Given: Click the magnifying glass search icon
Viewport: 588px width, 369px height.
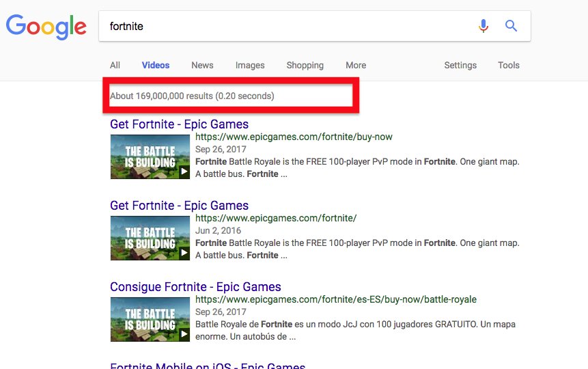Looking at the screenshot, I should [x=511, y=26].
